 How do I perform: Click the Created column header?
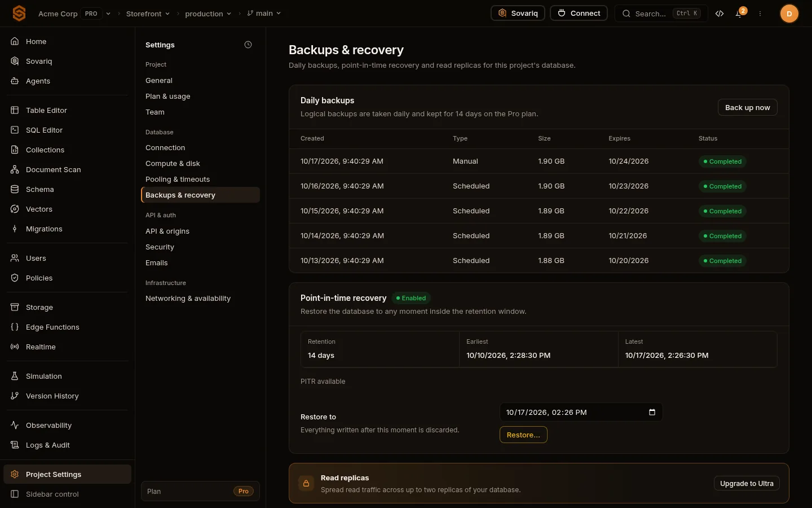pyautogui.click(x=312, y=138)
